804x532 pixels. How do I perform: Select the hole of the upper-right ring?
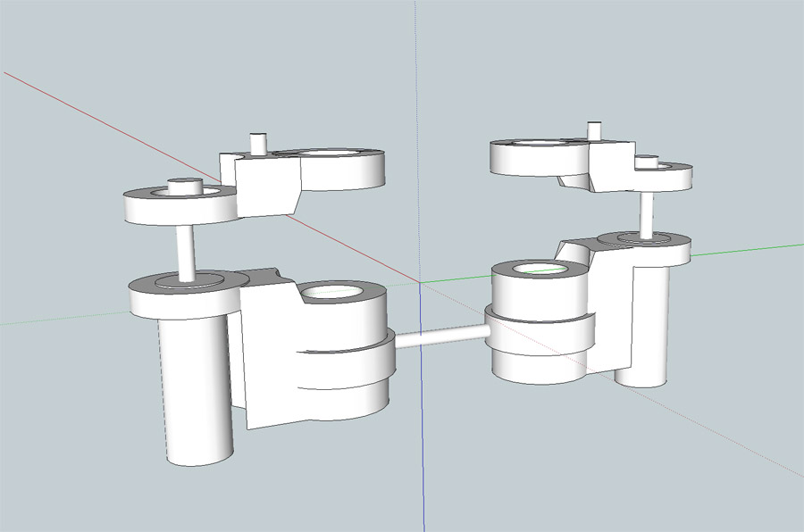point(536,143)
